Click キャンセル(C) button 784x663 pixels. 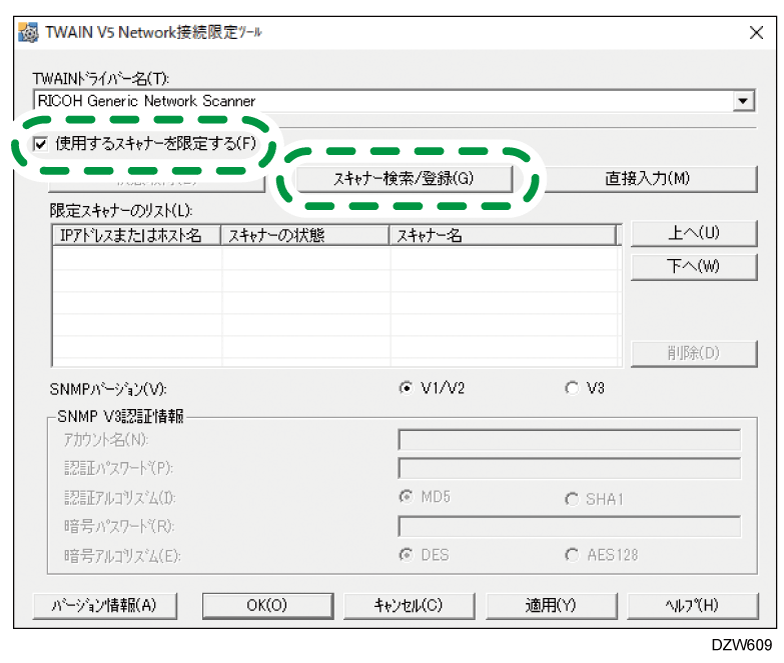408,605
